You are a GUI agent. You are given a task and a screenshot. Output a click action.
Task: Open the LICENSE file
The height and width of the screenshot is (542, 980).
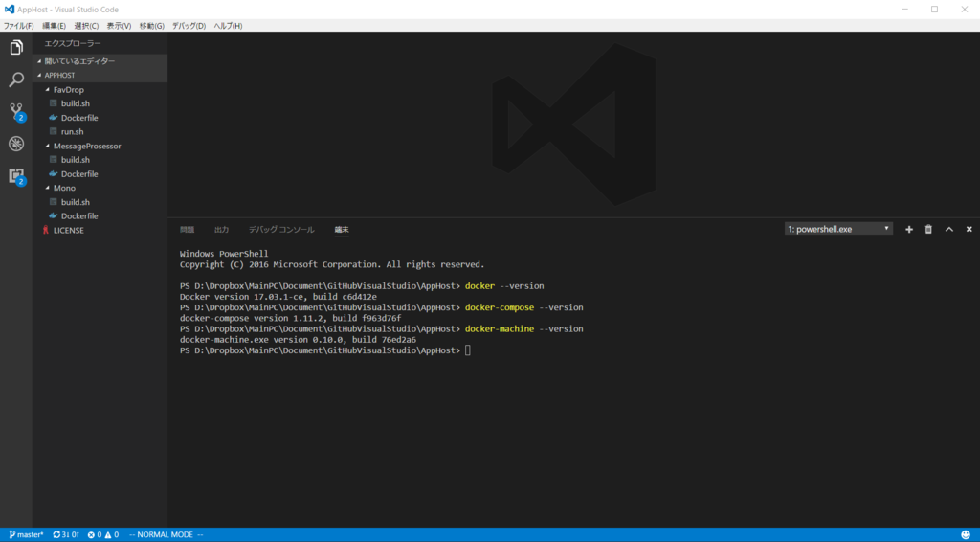[x=68, y=230]
